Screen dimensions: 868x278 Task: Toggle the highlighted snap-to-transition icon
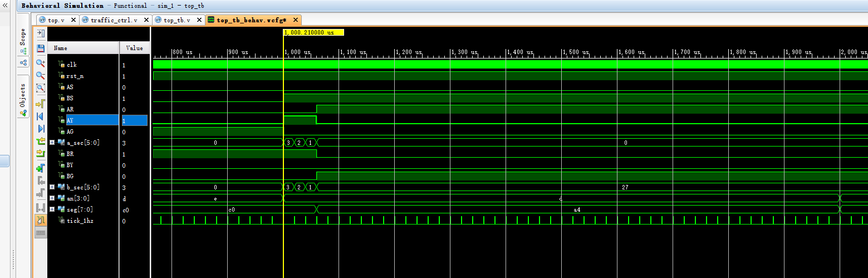click(41, 221)
